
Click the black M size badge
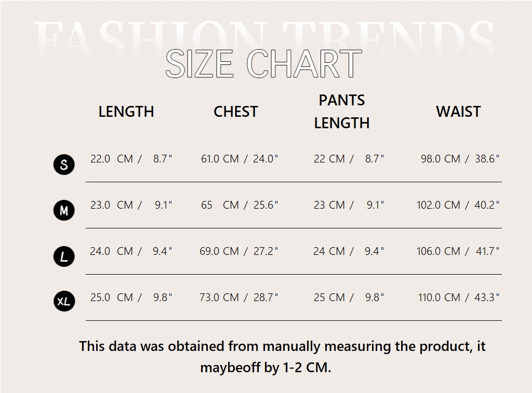(64, 210)
